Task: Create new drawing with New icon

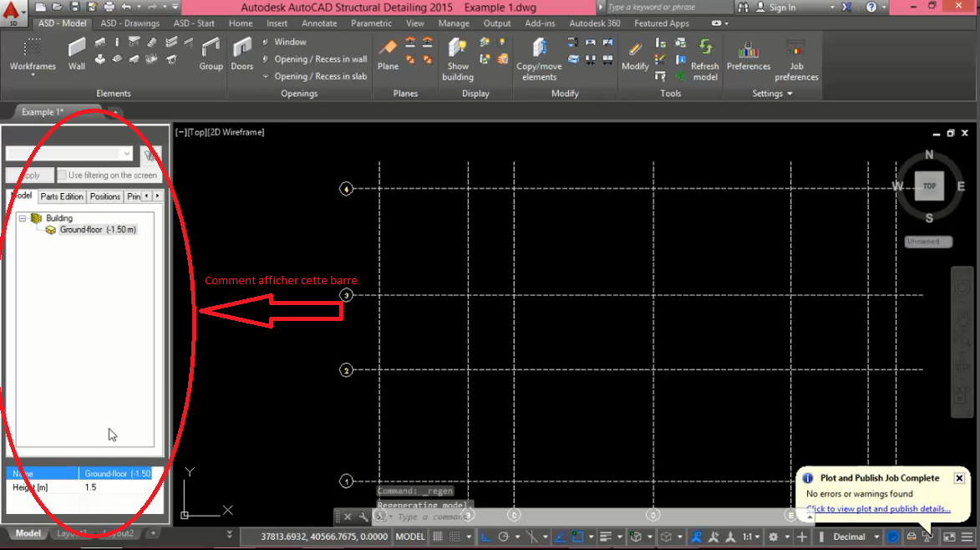Action: click(40, 7)
